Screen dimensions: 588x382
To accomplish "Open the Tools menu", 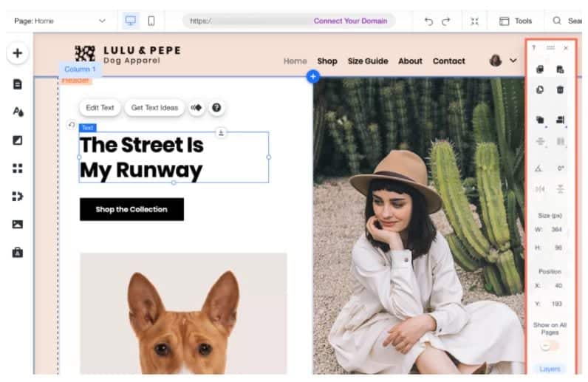I will (x=516, y=21).
